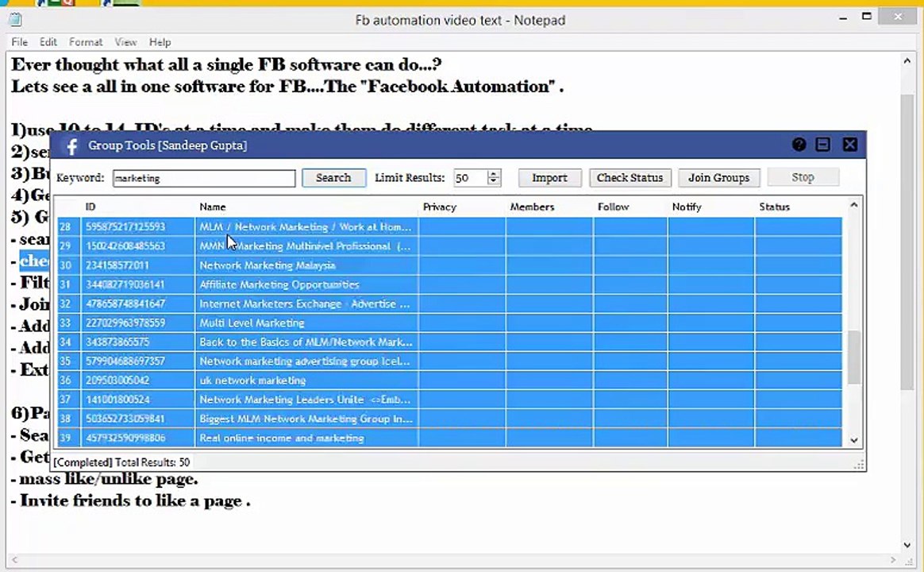Click Notepad's vertical scroll down arrow
Screen dimensions: 924x572
(x=907, y=546)
